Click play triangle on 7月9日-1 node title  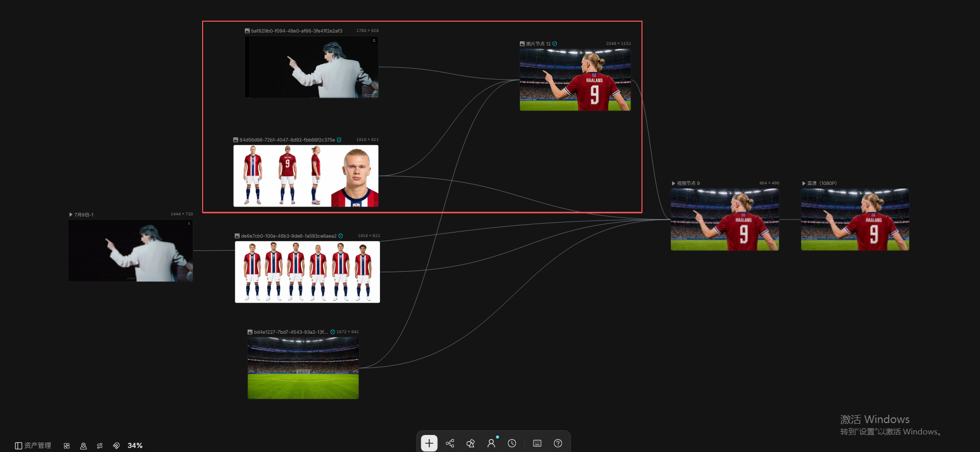click(x=71, y=214)
